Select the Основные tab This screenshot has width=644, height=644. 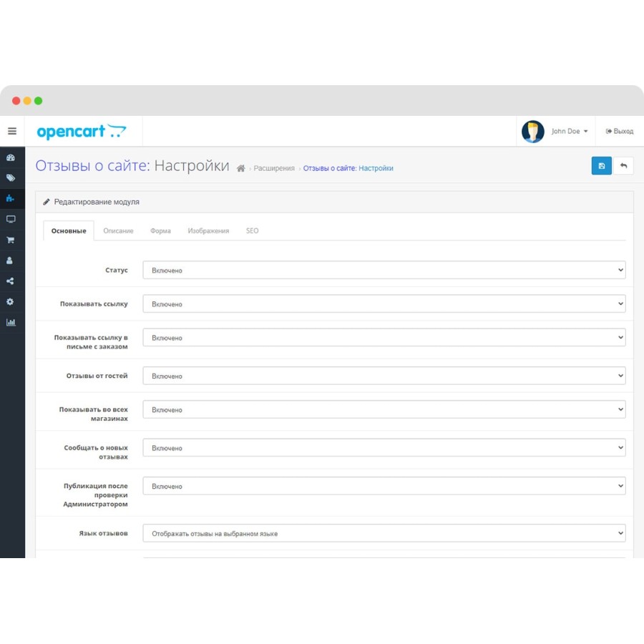click(69, 231)
